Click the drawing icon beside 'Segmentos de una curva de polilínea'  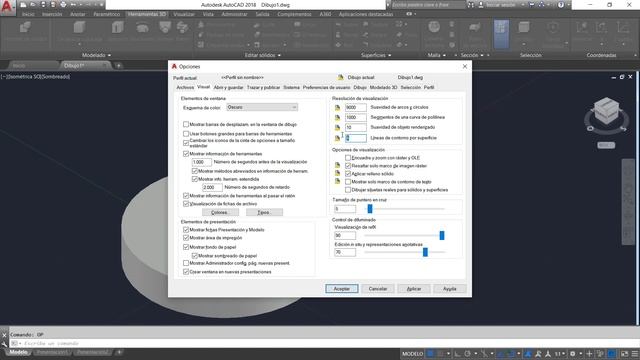click(x=337, y=118)
